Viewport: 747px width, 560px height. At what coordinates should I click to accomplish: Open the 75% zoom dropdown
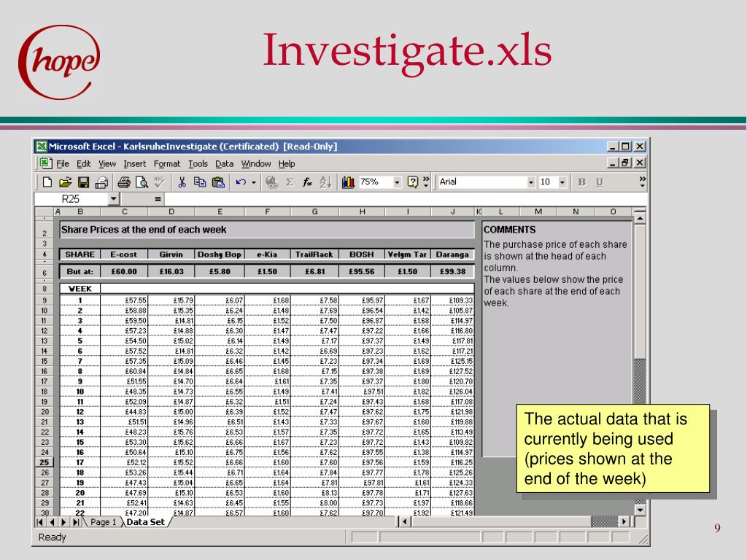[397, 182]
